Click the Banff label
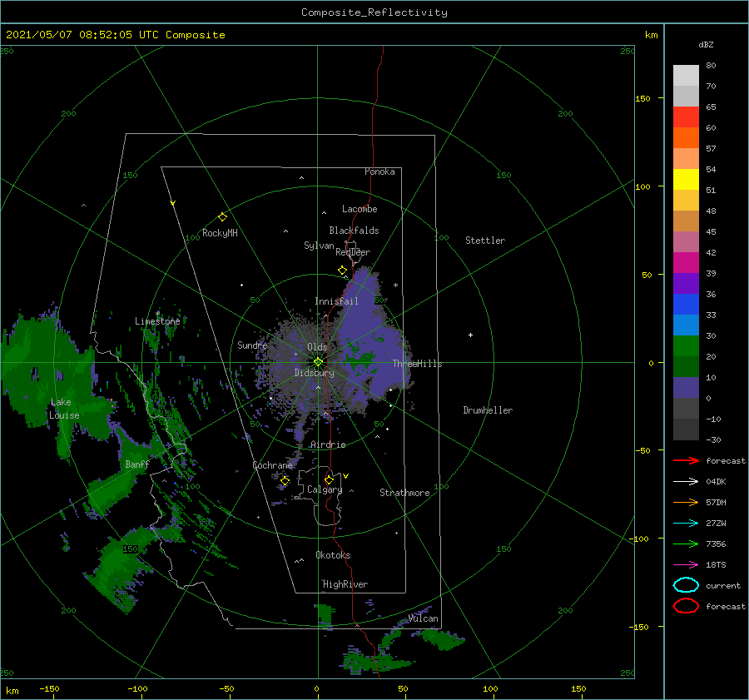 [x=137, y=464]
